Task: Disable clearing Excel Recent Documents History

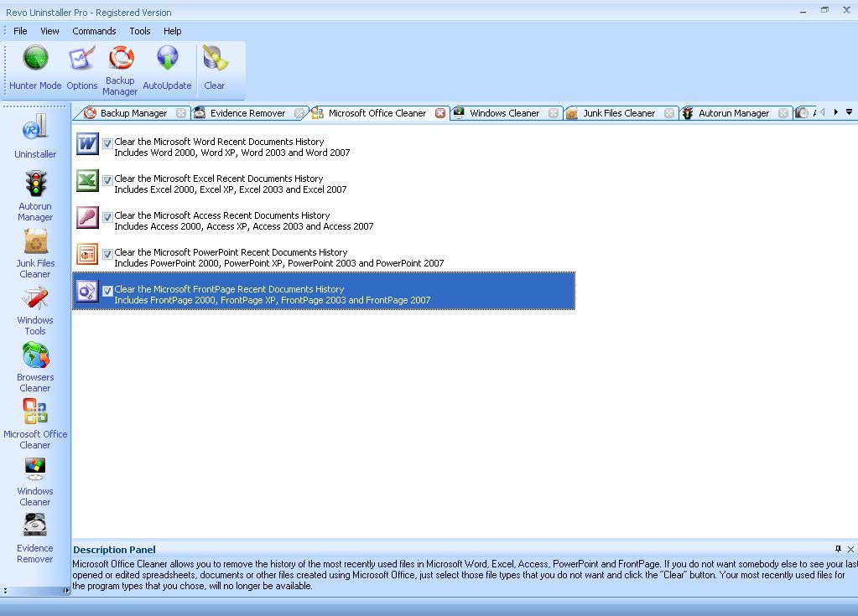Action: pyautogui.click(x=107, y=179)
